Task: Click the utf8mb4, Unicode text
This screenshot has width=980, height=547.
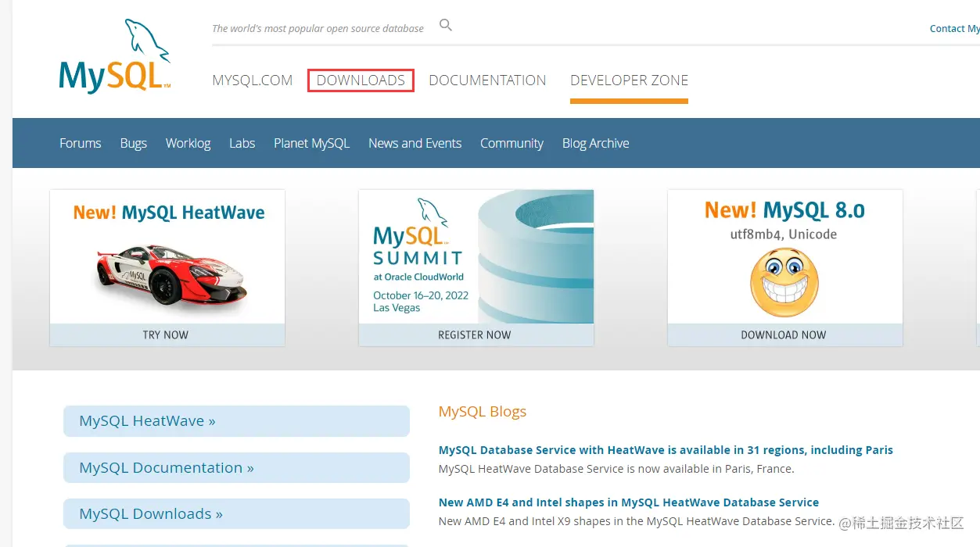Action: pyautogui.click(x=784, y=234)
